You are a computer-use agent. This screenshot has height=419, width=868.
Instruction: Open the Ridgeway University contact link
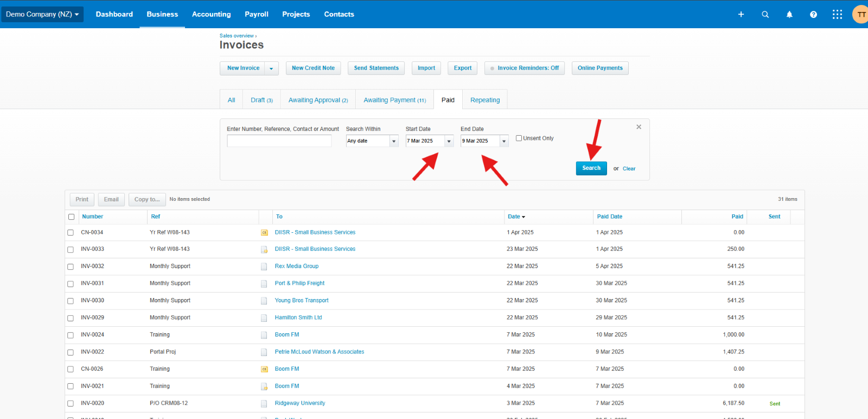pyautogui.click(x=300, y=403)
